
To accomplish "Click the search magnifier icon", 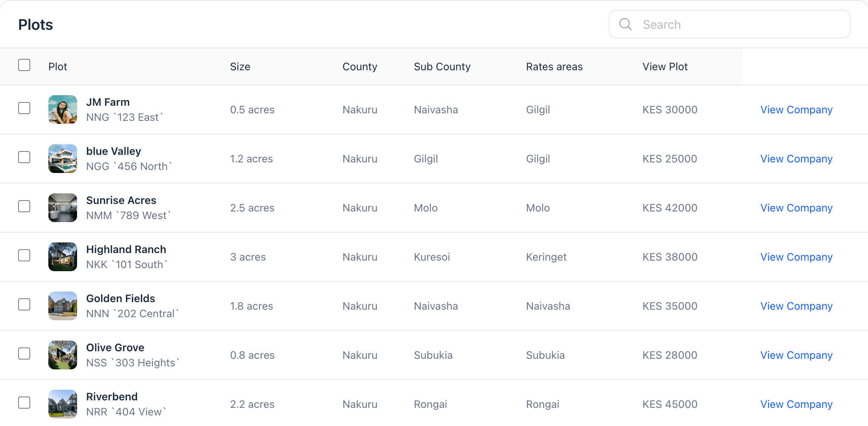I will [x=626, y=24].
